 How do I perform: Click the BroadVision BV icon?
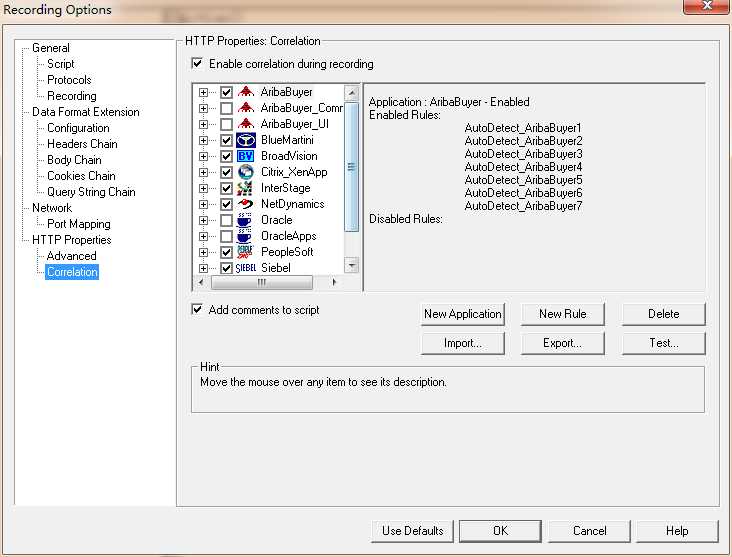246,156
